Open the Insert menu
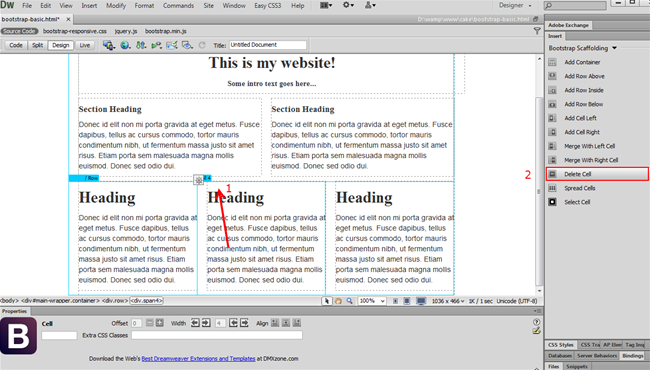This screenshot has width=650, height=370. [x=89, y=5]
